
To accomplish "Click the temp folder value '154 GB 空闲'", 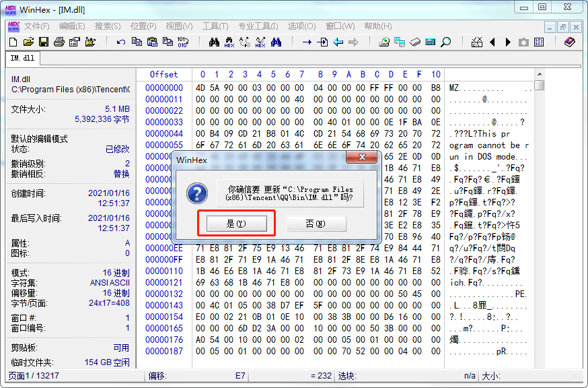I will point(107,362).
